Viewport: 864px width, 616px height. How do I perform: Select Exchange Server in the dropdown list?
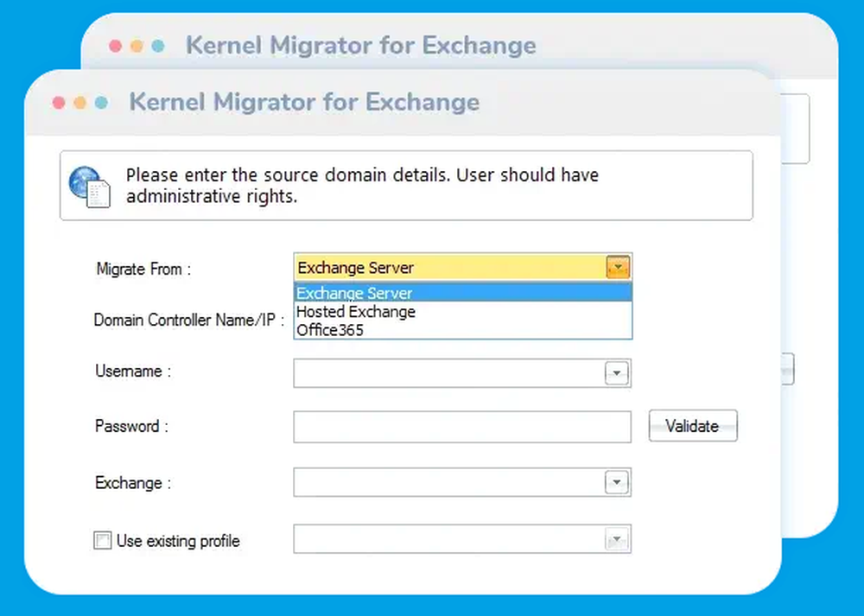[463, 293]
